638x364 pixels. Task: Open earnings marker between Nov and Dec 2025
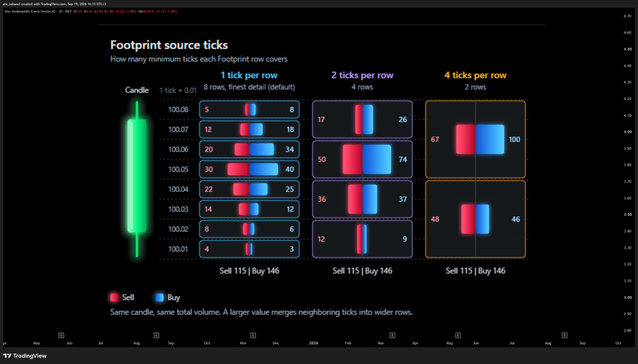pos(253,335)
